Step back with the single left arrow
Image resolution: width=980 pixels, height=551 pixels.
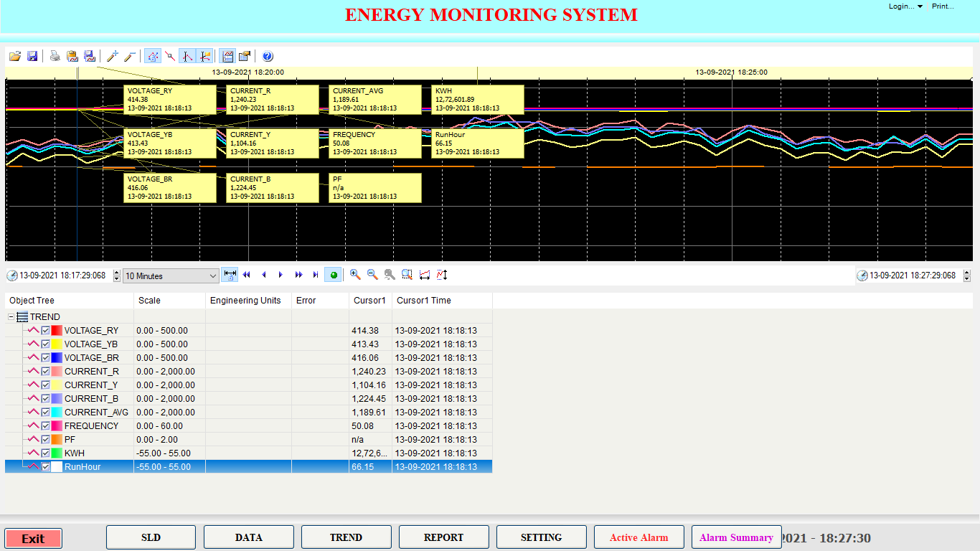(263, 275)
